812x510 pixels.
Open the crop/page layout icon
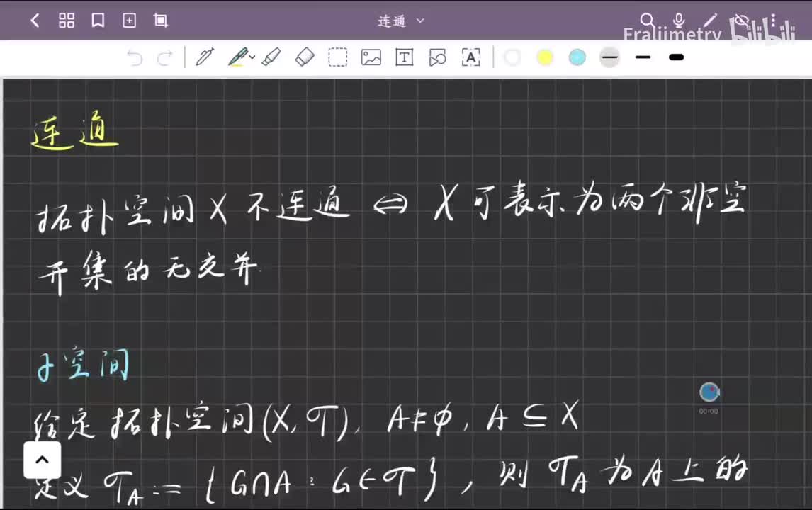tap(161, 21)
